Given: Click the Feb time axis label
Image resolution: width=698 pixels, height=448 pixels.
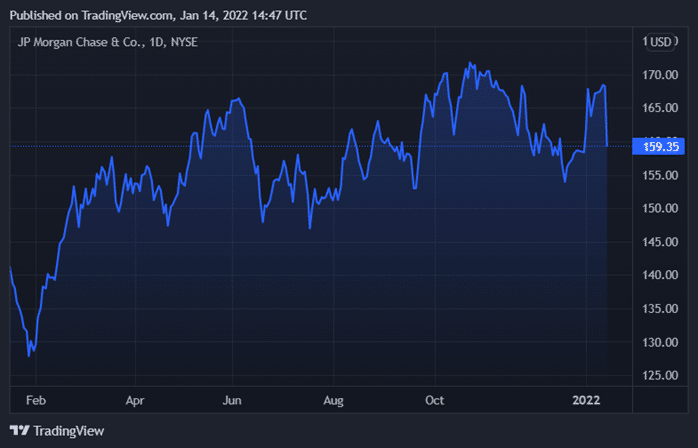Looking at the screenshot, I should click(36, 400).
